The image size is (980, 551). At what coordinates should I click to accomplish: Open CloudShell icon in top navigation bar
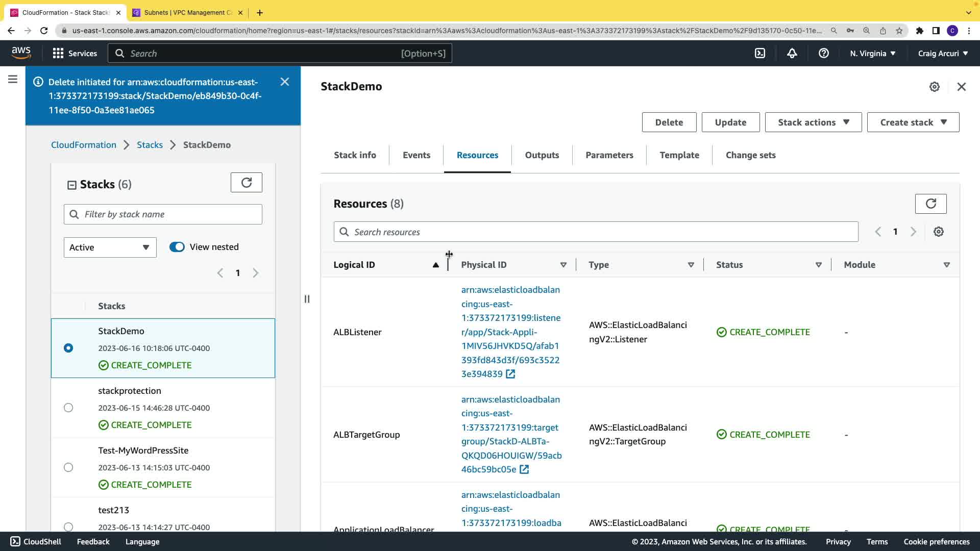tap(760, 53)
